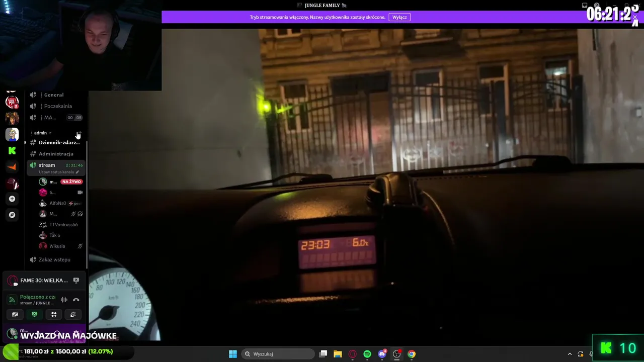Viewport: 644px width, 362px height.
Task: Click the Wyszukaj taskbar search field
Action: [277, 354]
